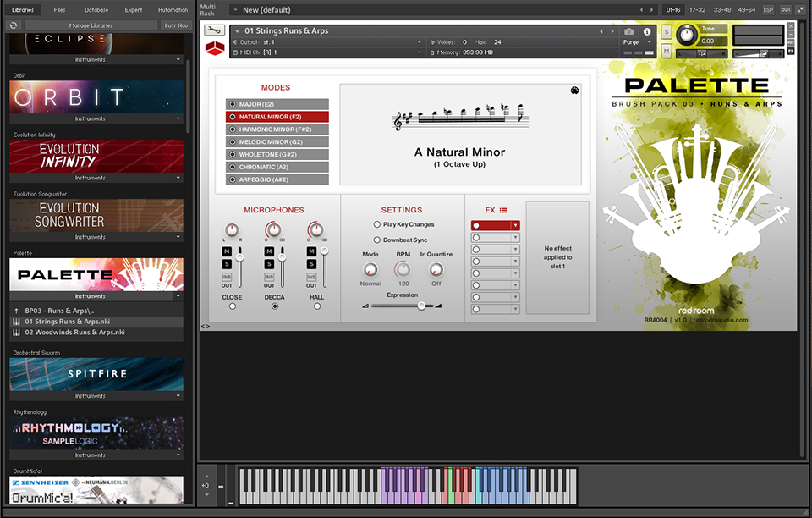Open the Multi Rack preset dropdown arrow
The height and width of the screenshot is (518, 812).
pyautogui.click(x=236, y=10)
